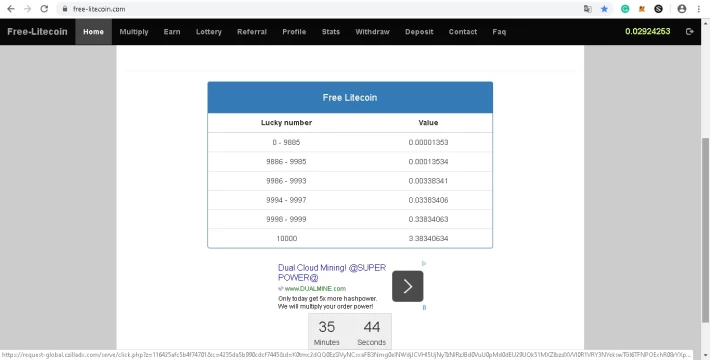Click the value 0.00013534
The width and height of the screenshot is (710, 360).
point(428,162)
